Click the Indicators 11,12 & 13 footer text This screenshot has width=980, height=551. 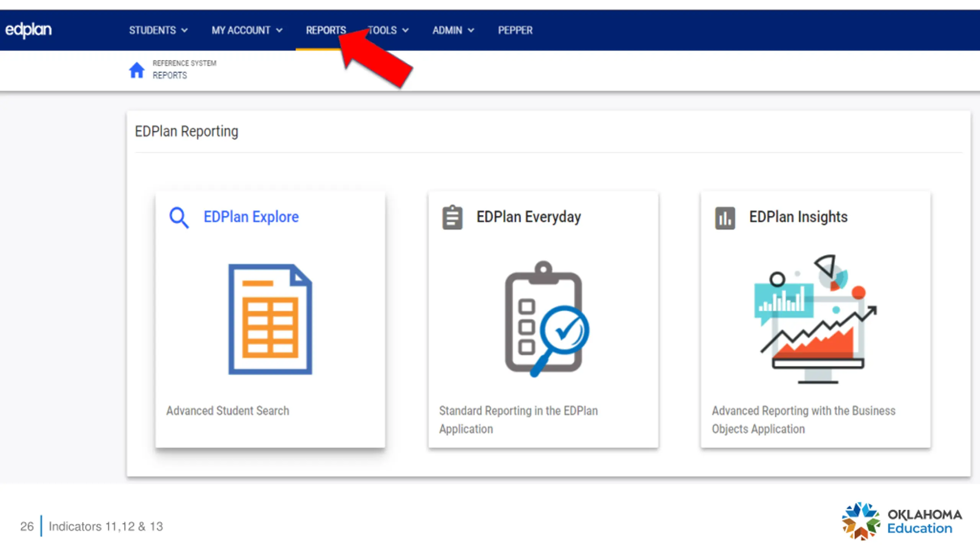[x=106, y=527]
